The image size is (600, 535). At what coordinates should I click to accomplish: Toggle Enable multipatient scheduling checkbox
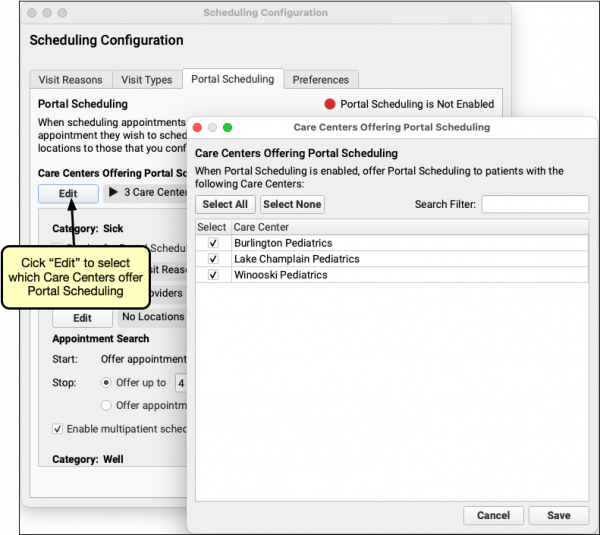click(57, 429)
